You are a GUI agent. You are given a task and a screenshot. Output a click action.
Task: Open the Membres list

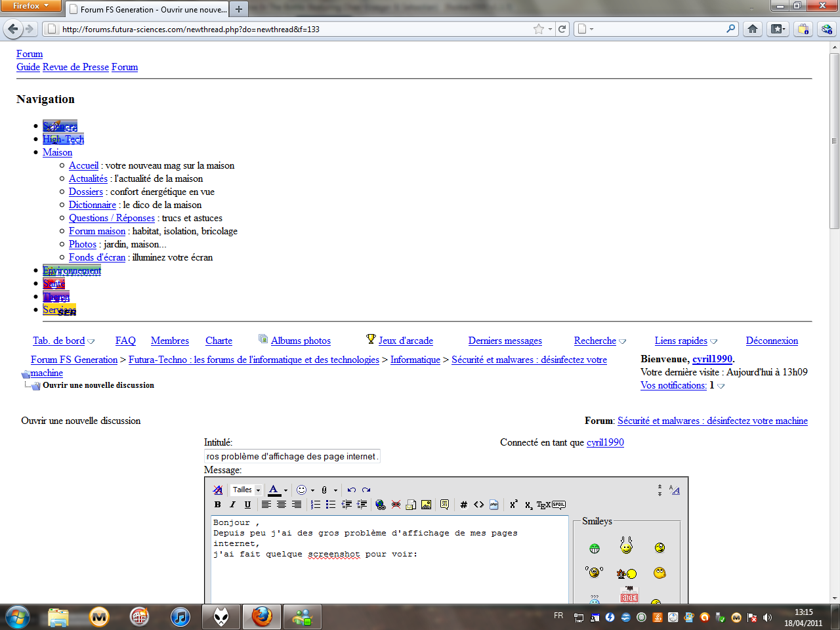170,341
